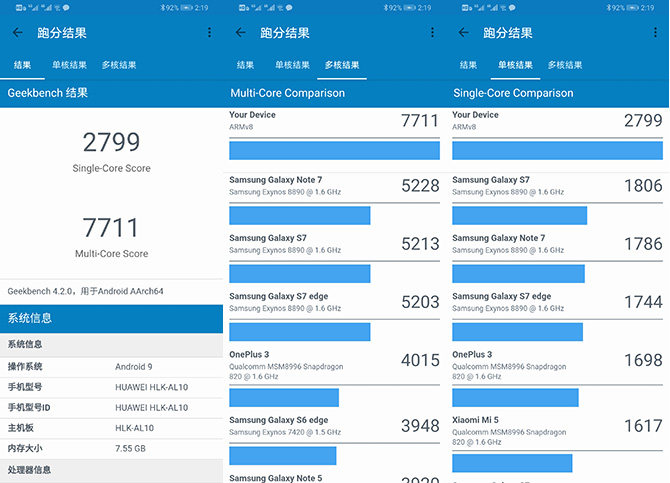The height and width of the screenshot is (483, 670).
Task: Click 跑分结果 title on Geekbench 结果 screen
Action: pyautogui.click(x=62, y=33)
